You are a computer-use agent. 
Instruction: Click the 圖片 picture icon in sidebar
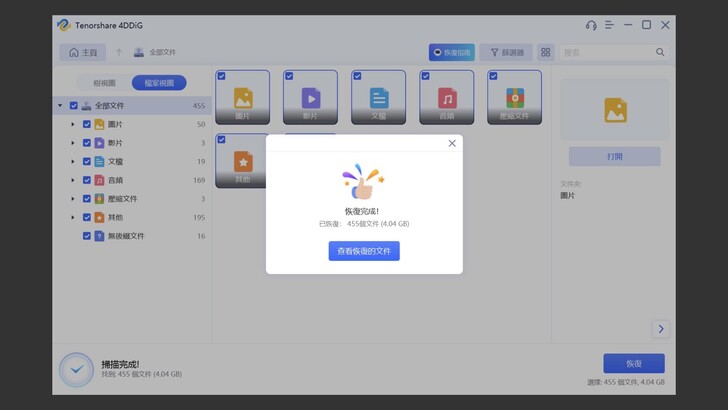pos(99,124)
